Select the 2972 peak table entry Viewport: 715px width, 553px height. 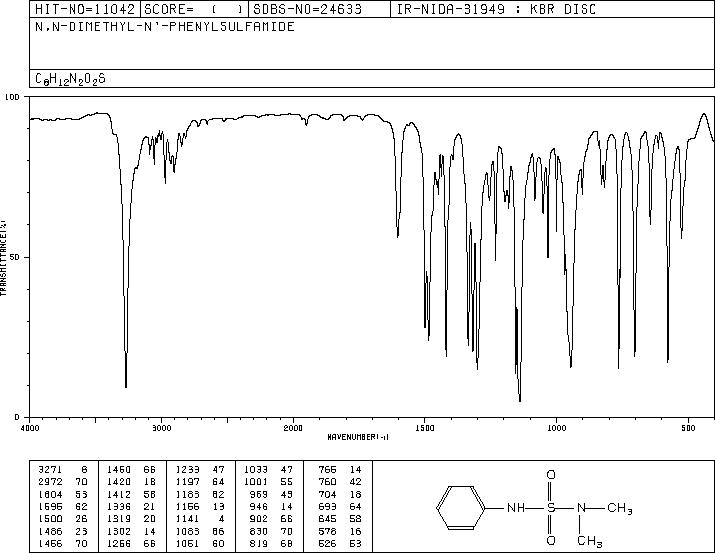point(63,482)
